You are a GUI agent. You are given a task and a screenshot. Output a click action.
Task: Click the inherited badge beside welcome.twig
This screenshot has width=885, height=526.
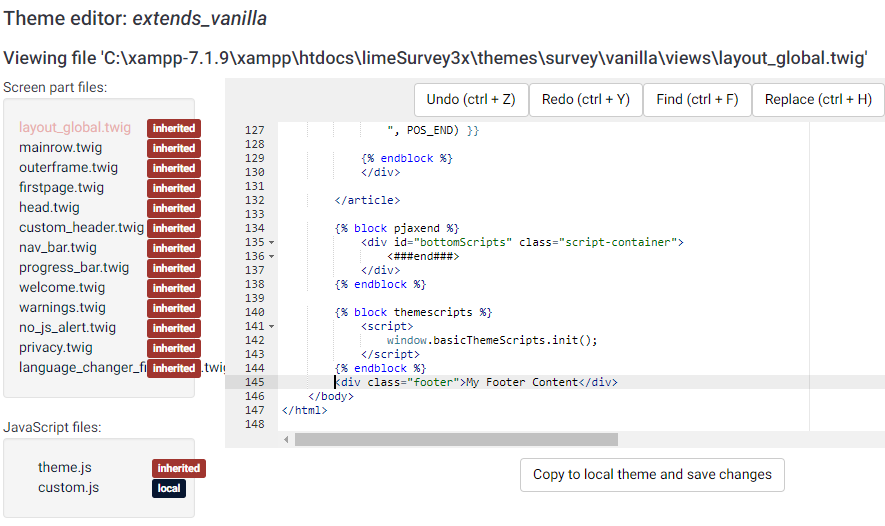point(174,288)
